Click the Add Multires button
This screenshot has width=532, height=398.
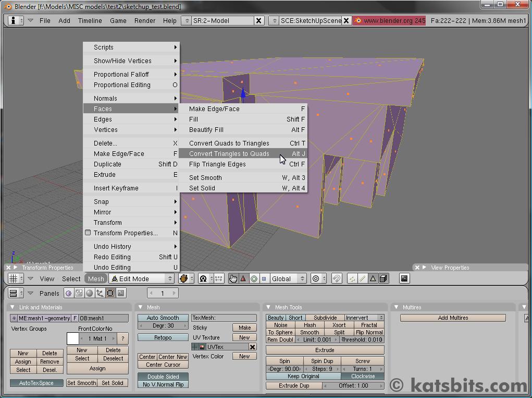(453, 318)
